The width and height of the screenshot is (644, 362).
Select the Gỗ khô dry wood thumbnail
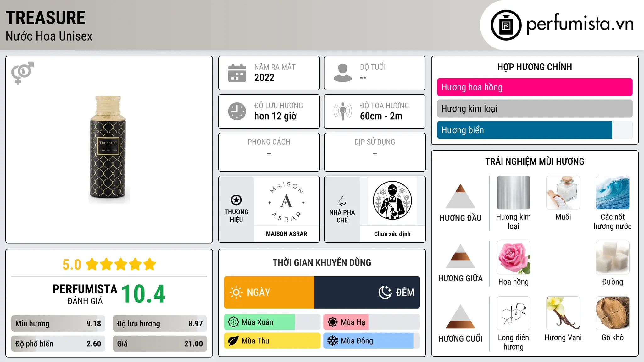pos(613,313)
